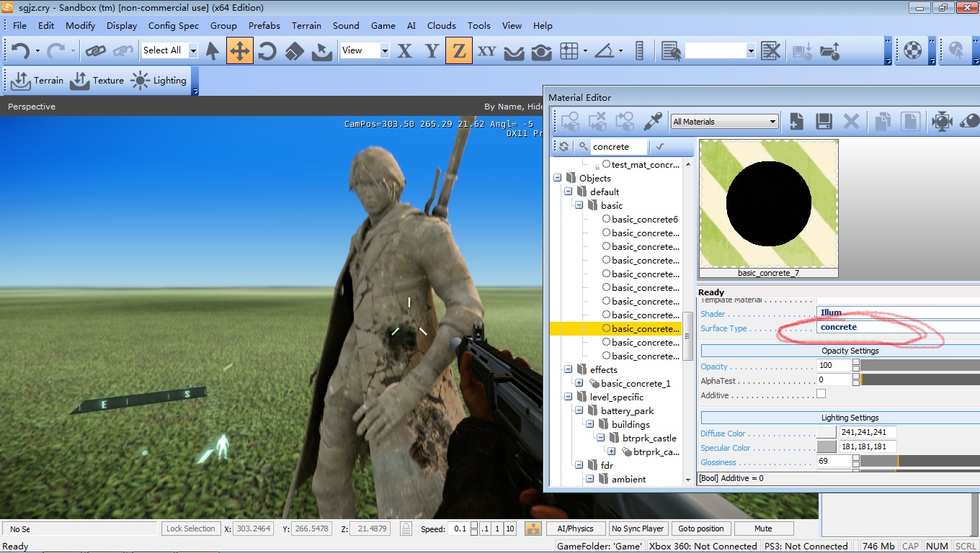Click the Texture button in the lower toolbar
This screenshot has height=553, width=980.
pyautogui.click(x=97, y=81)
